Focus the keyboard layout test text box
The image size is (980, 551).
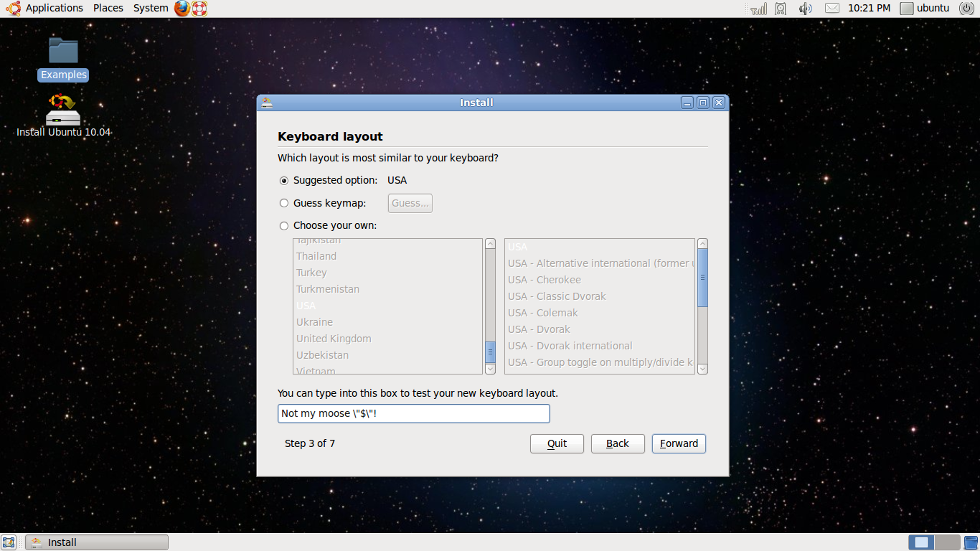[414, 413]
